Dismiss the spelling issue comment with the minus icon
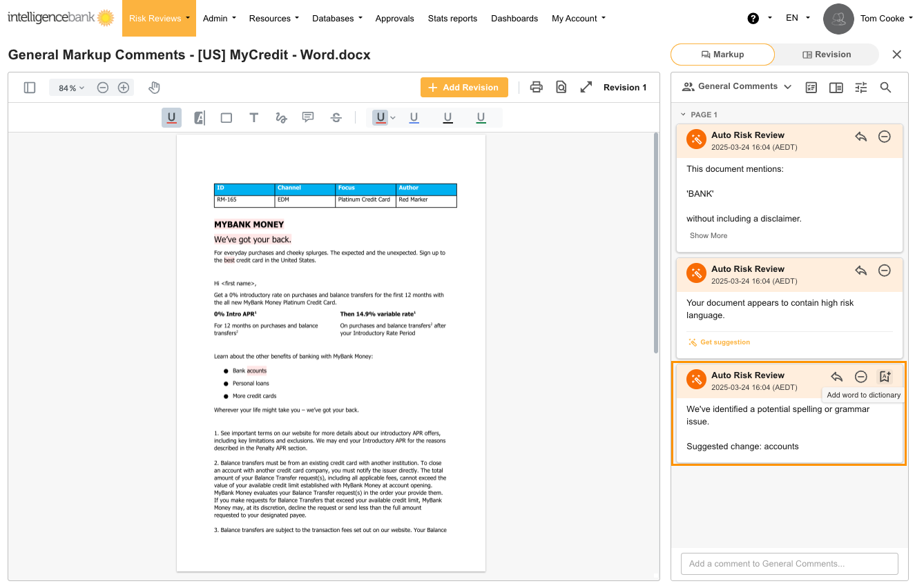The width and height of the screenshot is (915, 588). (x=861, y=377)
